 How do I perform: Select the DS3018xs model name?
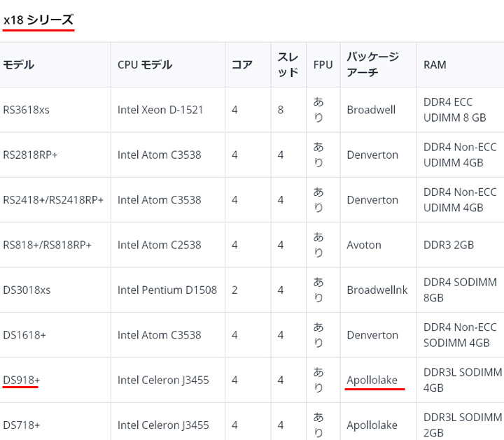pyautogui.click(x=27, y=290)
